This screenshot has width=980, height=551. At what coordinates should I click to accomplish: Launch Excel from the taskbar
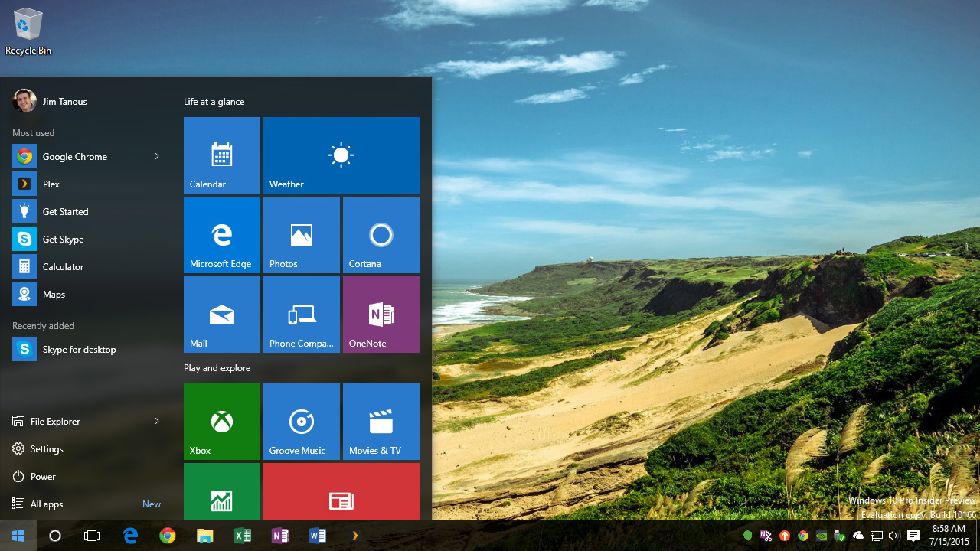pyautogui.click(x=243, y=536)
